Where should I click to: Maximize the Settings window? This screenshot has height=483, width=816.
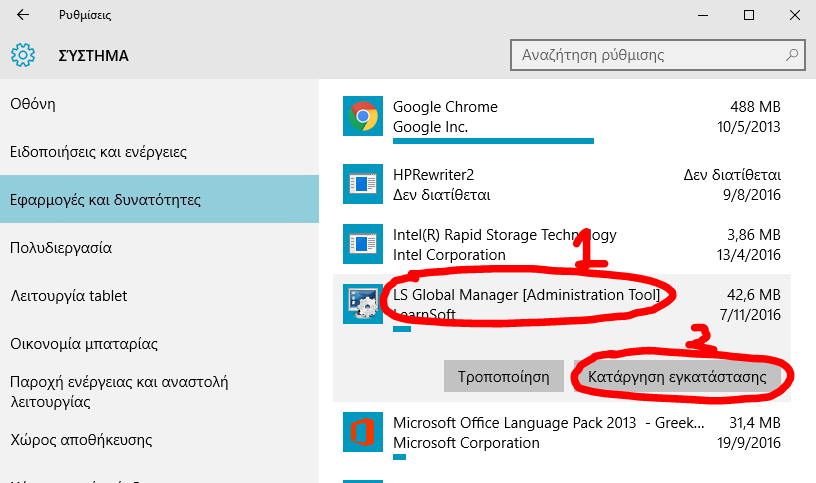pyautogui.click(x=748, y=16)
